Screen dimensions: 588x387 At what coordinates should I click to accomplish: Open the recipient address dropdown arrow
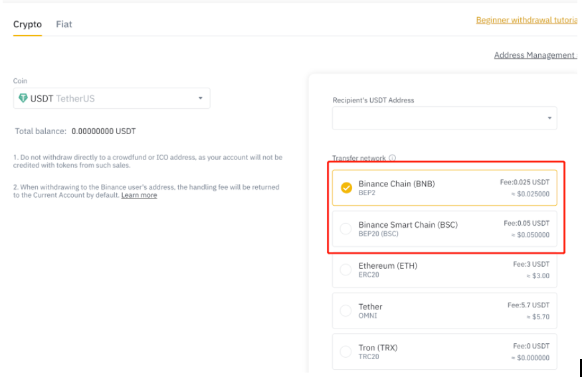pyautogui.click(x=549, y=118)
